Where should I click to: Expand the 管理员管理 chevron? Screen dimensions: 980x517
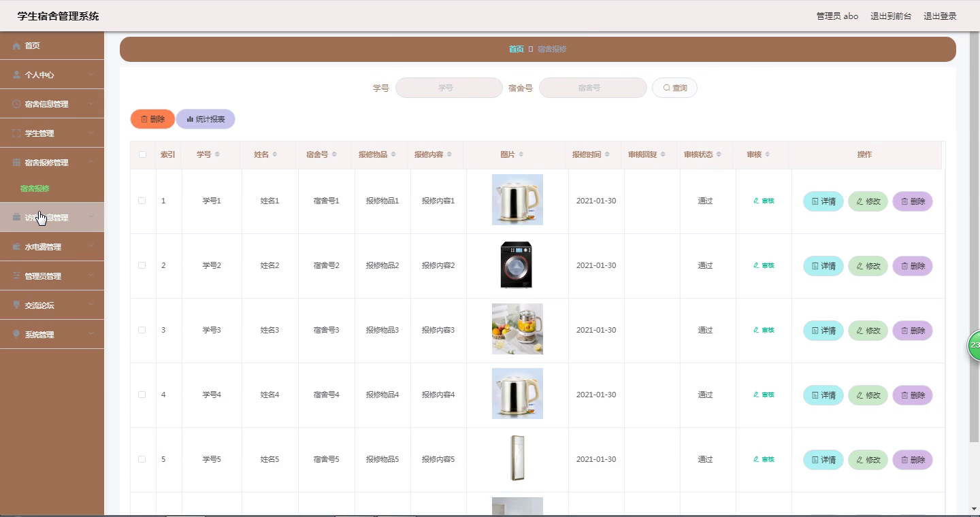91,276
